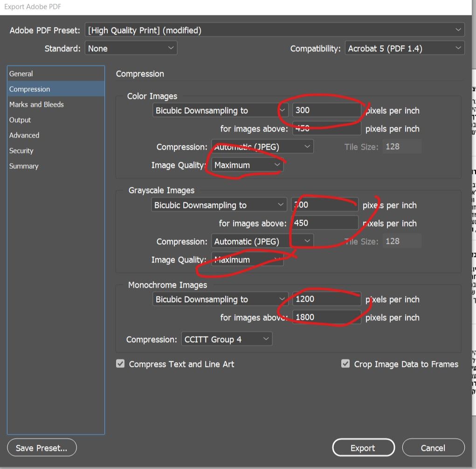Screen dimensions: 476x469
Task: Open Grayscale Images downsampling method dropdown
Action: [219, 205]
